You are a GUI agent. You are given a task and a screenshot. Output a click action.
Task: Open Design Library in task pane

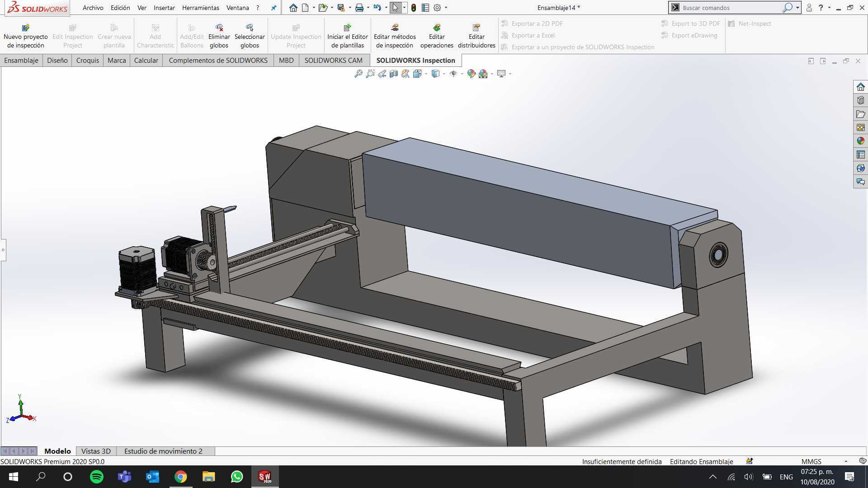coord(861,100)
